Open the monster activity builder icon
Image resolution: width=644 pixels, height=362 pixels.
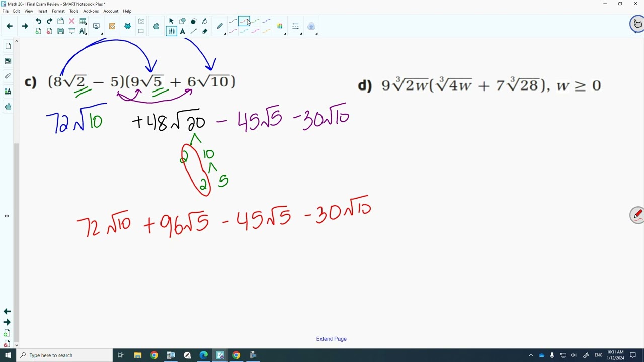pos(128,26)
